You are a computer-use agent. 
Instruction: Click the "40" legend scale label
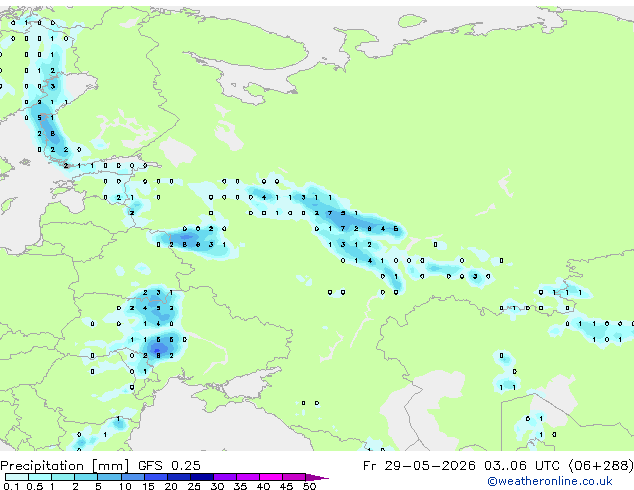264,486
